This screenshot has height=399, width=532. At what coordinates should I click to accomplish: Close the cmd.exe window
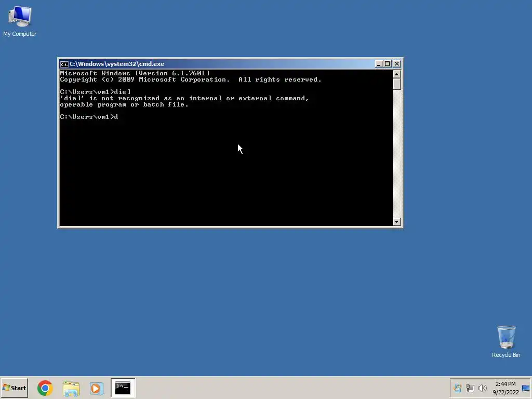pyautogui.click(x=396, y=64)
